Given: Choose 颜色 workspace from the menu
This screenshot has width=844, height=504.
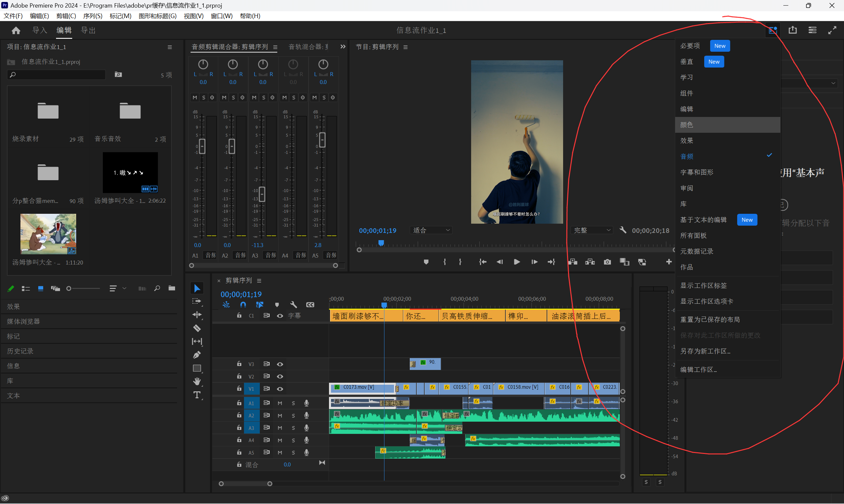Looking at the screenshot, I should click(687, 125).
